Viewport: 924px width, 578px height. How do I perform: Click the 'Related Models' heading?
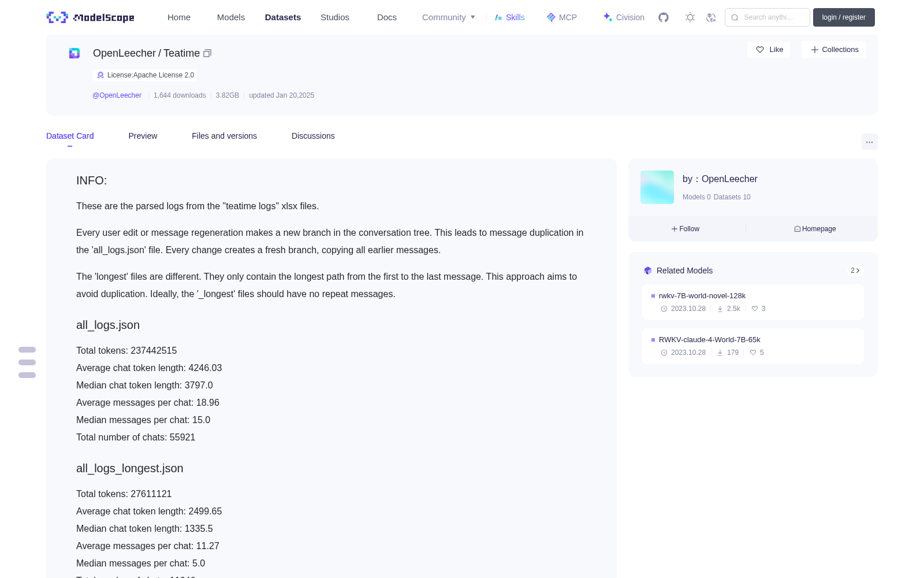pos(684,271)
